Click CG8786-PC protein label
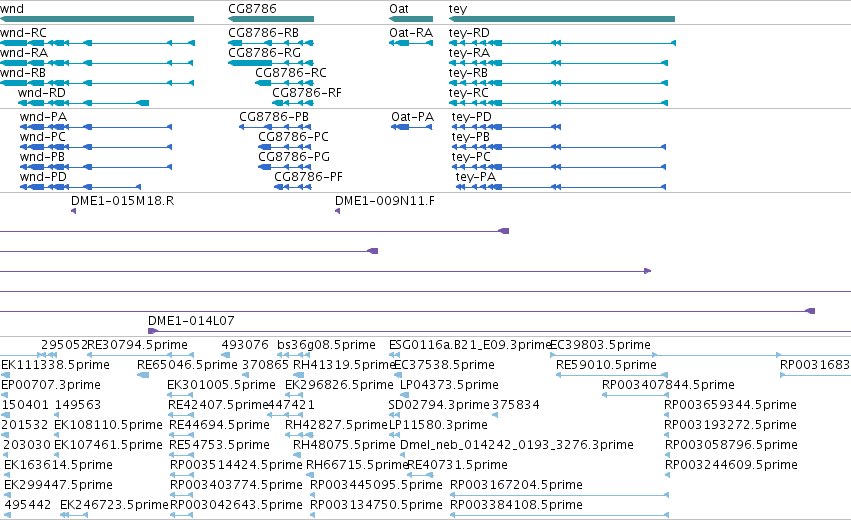Screen dimensions: 851x520 click(294, 137)
